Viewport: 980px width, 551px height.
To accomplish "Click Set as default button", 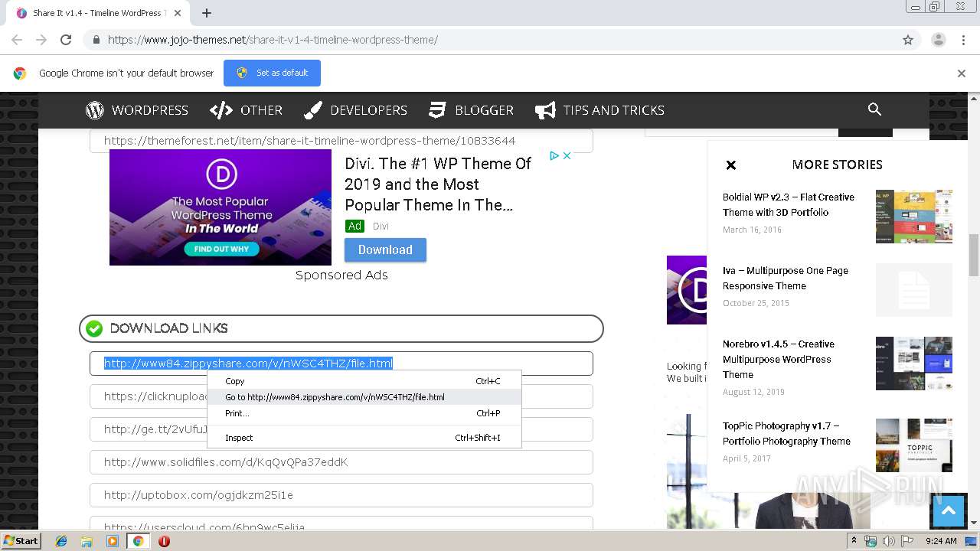I will click(x=272, y=73).
